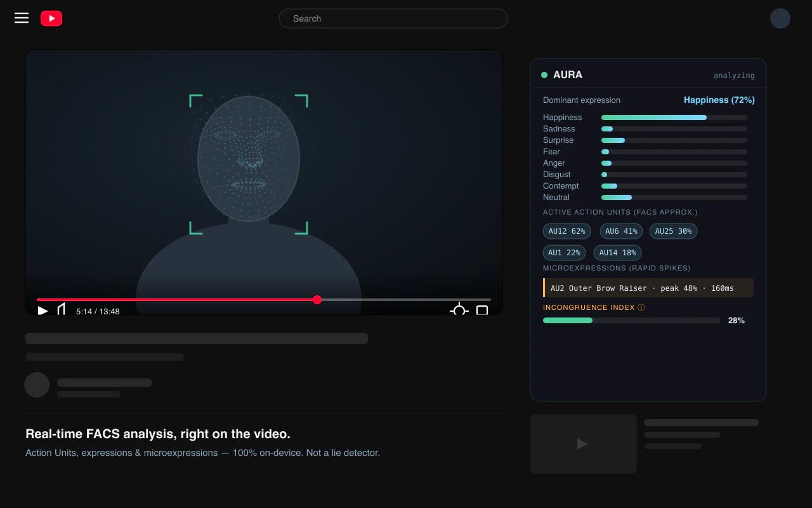Open the hamburger menu

pyautogui.click(x=22, y=18)
